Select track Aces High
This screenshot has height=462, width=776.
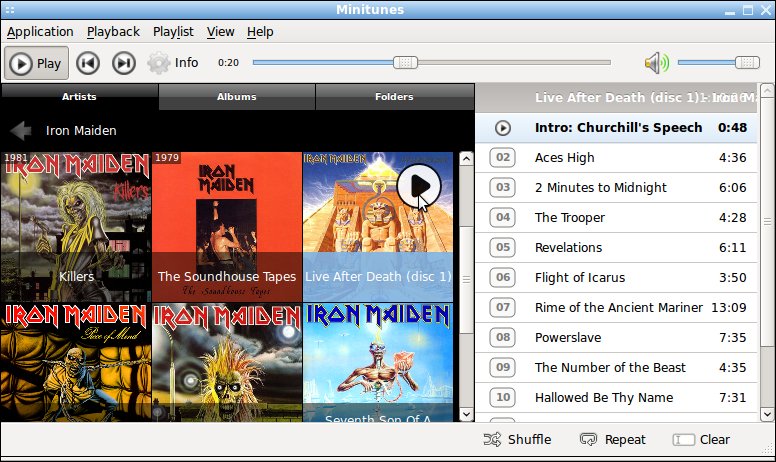(616, 158)
